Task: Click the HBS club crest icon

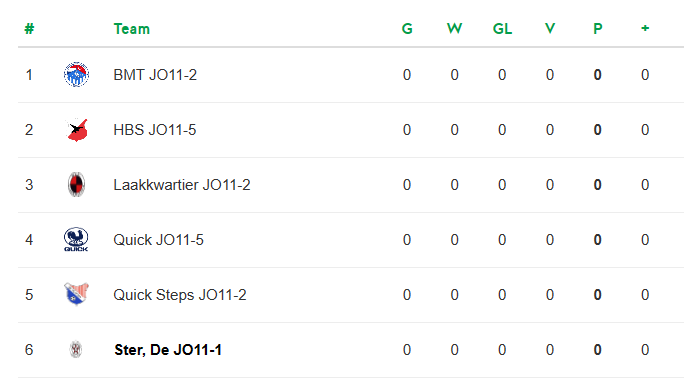Action: coord(76,129)
